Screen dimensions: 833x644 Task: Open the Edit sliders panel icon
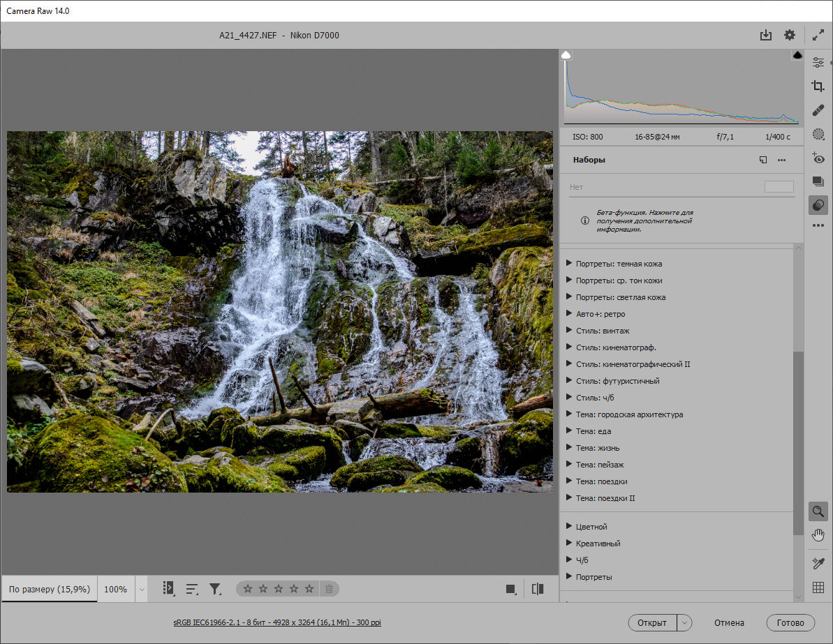pyautogui.click(x=818, y=63)
